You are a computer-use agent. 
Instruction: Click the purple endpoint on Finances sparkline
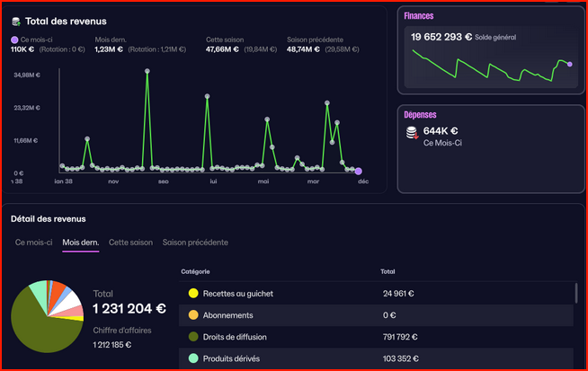click(x=569, y=64)
